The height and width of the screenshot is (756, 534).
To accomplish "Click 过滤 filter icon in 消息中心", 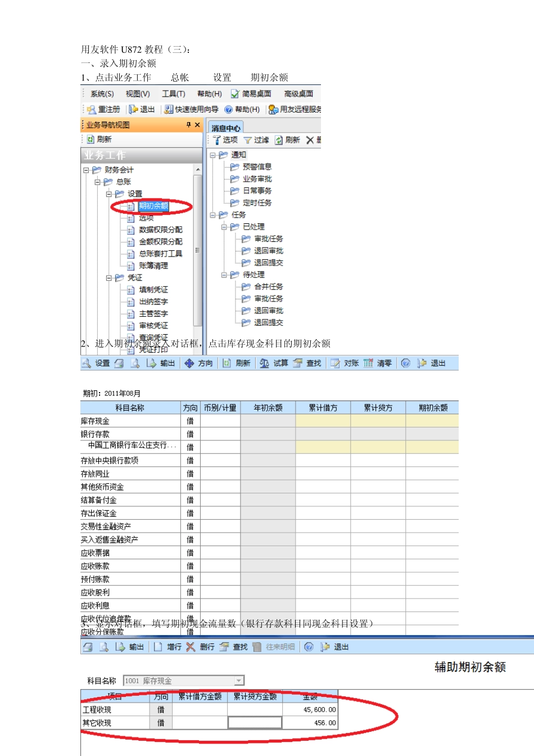I will [x=256, y=140].
